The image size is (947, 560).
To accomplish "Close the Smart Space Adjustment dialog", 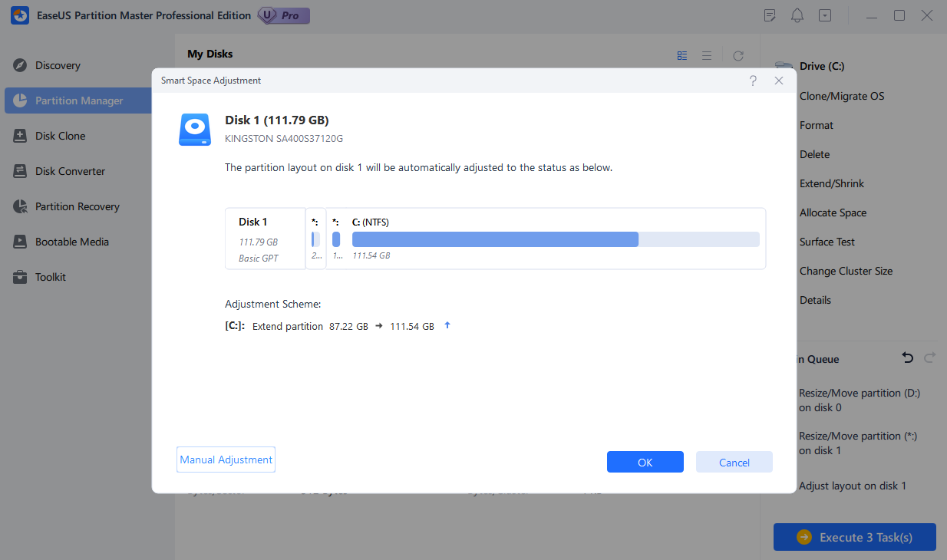I will [x=779, y=81].
